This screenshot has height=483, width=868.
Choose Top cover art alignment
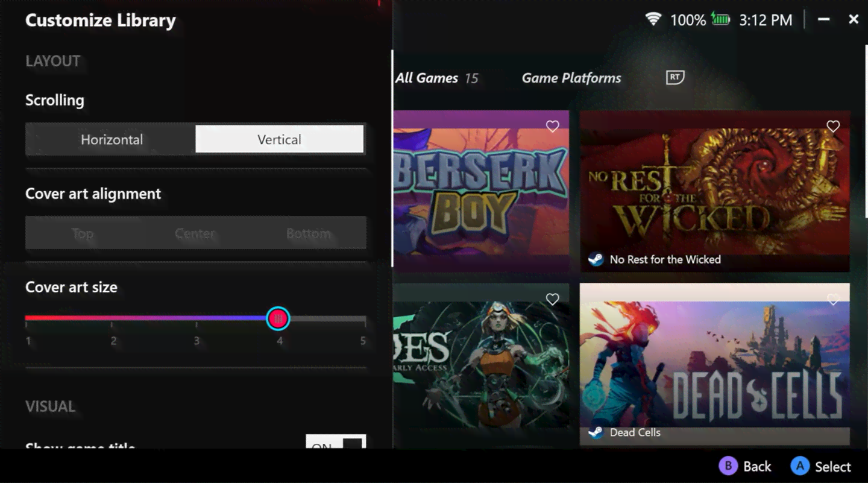[x=82, y=233]
